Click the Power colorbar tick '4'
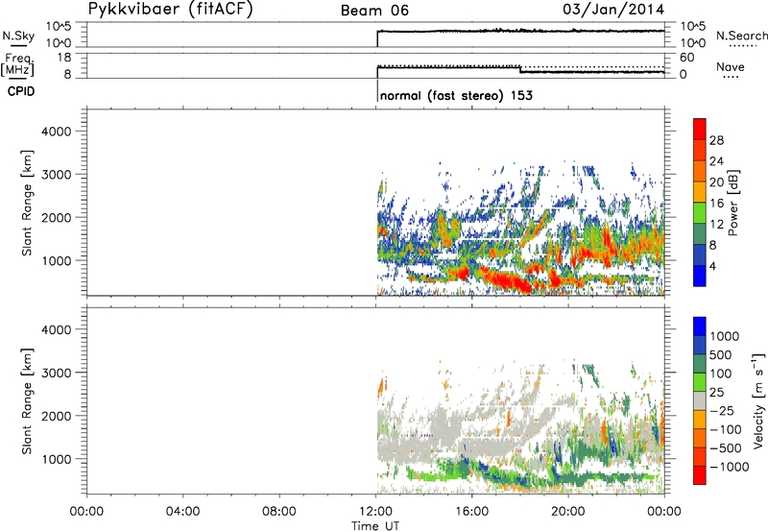 [x=712, y=266]
